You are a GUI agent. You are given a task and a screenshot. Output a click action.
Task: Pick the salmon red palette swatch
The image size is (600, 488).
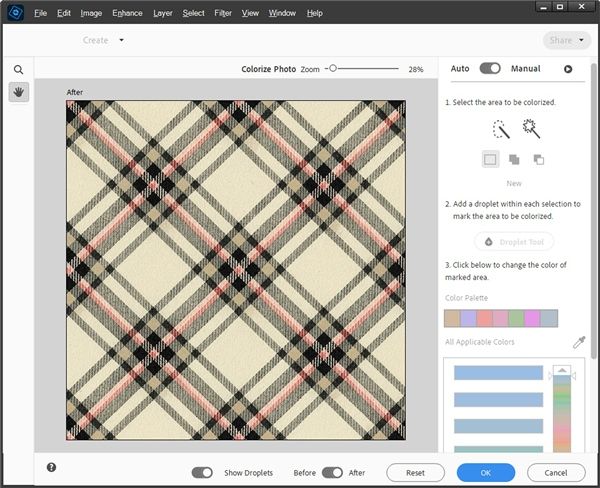pos(484,318)
